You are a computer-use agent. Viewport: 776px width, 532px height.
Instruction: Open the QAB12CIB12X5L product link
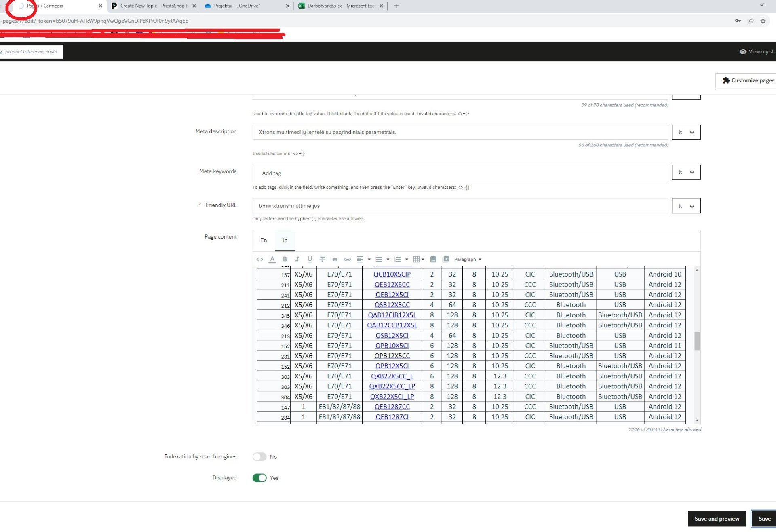click(392, 315)
